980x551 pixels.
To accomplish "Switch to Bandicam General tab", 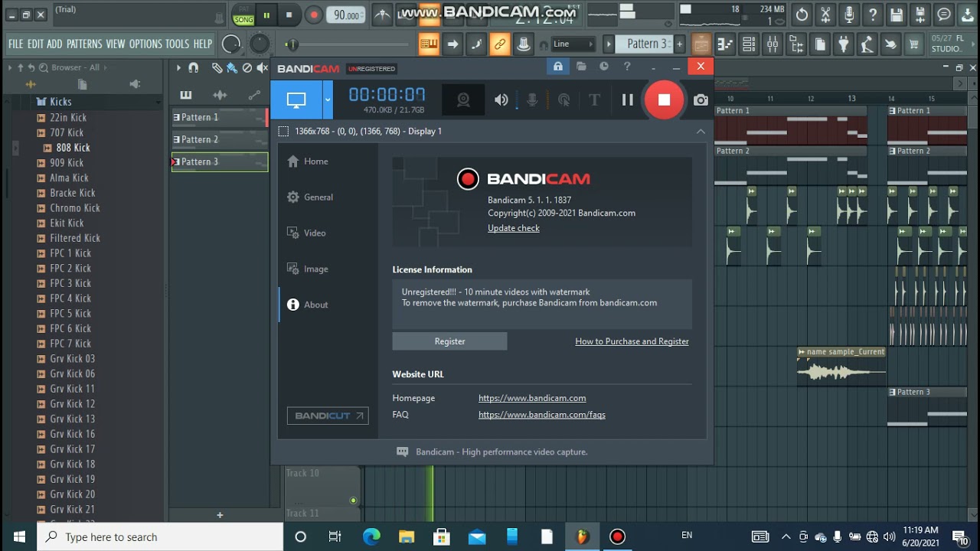I will pyautogui.click(x=318, y=197).
